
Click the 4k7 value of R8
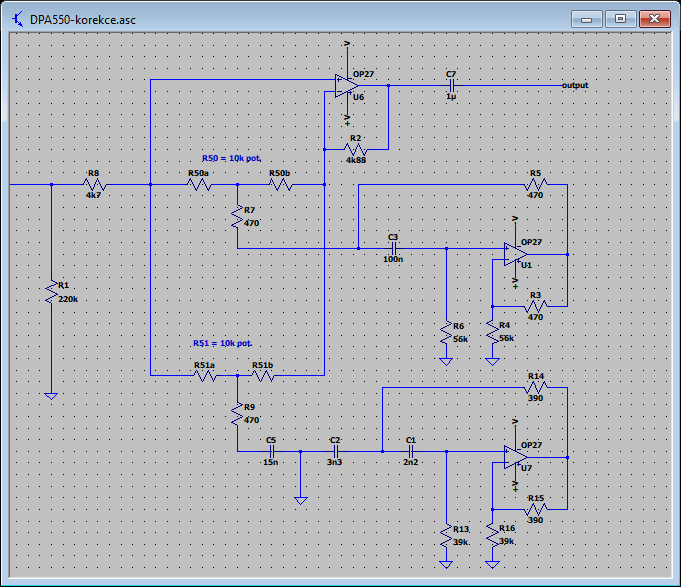pyautogui.click(x=93, y=195)
